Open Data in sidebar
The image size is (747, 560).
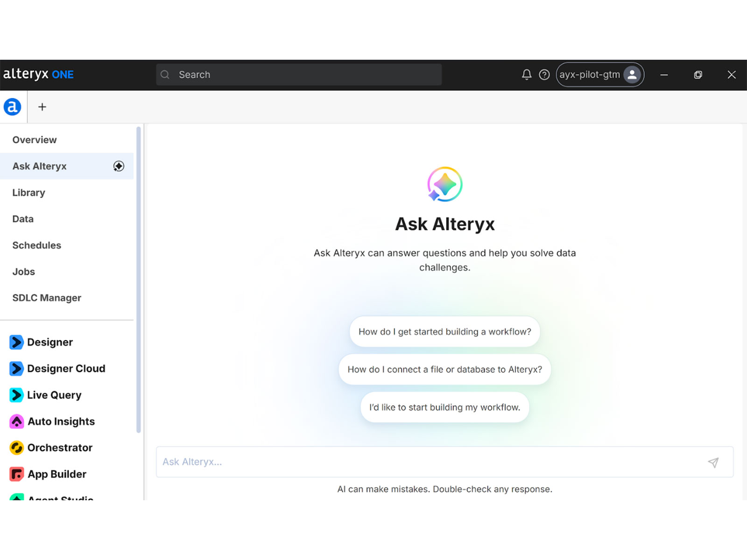(x=67, y=219)
